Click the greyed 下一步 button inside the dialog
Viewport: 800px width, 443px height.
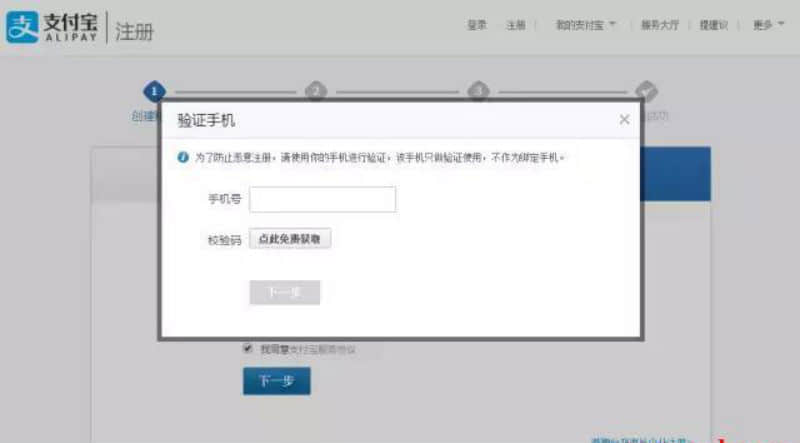284,292
